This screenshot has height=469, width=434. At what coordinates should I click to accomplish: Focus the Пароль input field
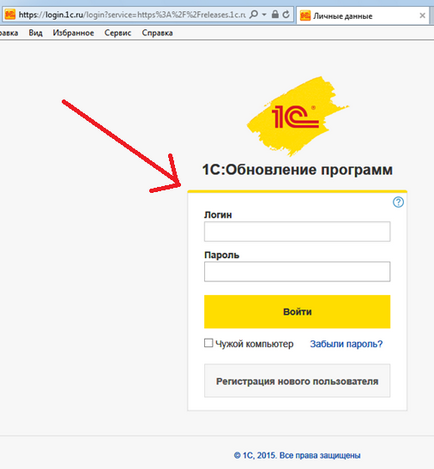coord(297,271)
